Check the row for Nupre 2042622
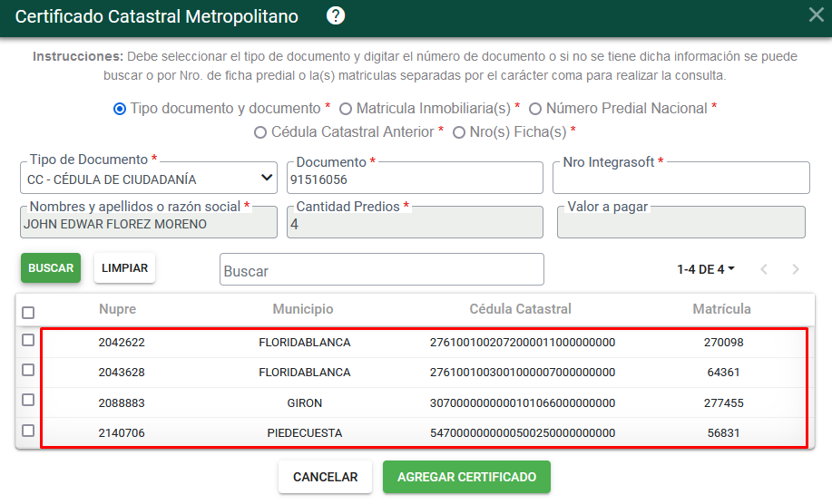The width and height of the screenshot is (832, 504). [x=28, y=340]
